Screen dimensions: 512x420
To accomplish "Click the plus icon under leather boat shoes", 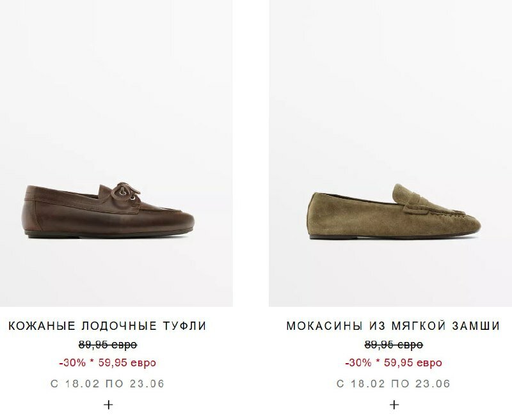I will (108, 405).
